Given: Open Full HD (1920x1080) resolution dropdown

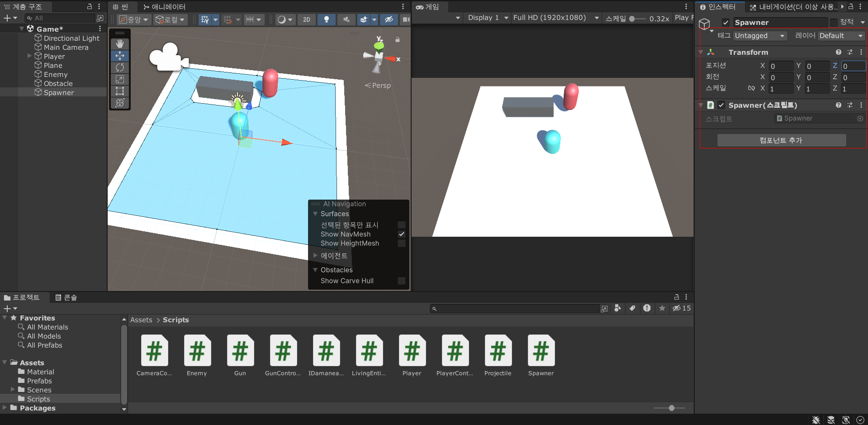Looking at the screenshot, I should pos(556,18).
